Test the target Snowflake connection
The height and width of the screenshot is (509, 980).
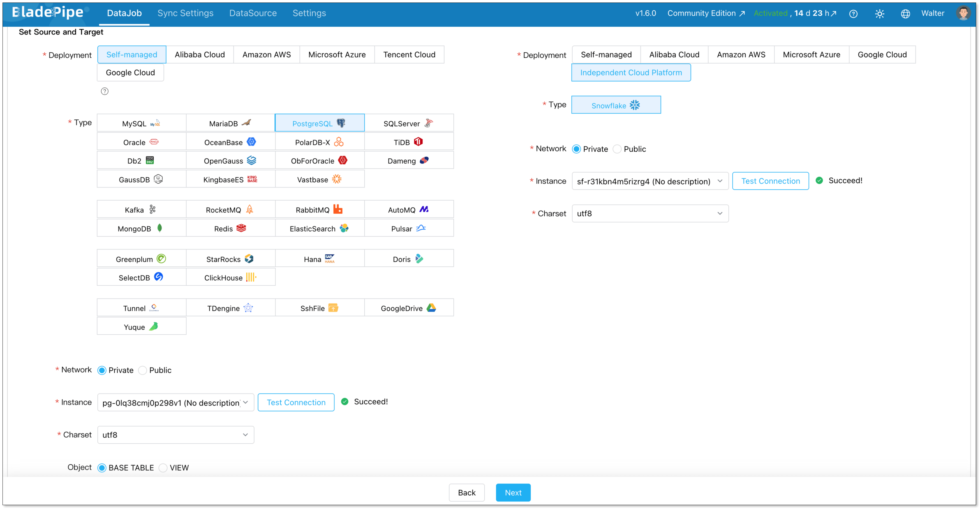click(770, 181)
